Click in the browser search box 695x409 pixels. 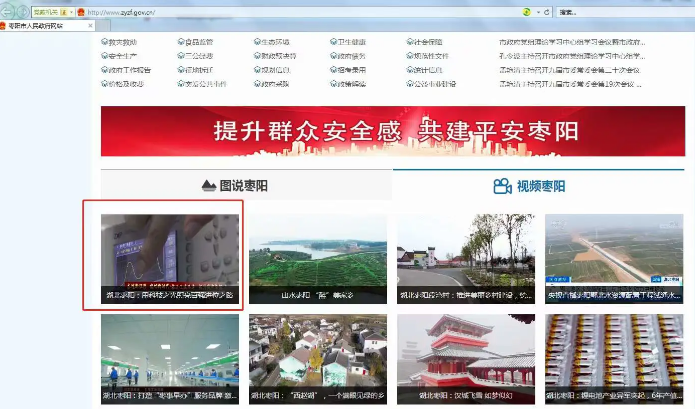pos(620,11)
